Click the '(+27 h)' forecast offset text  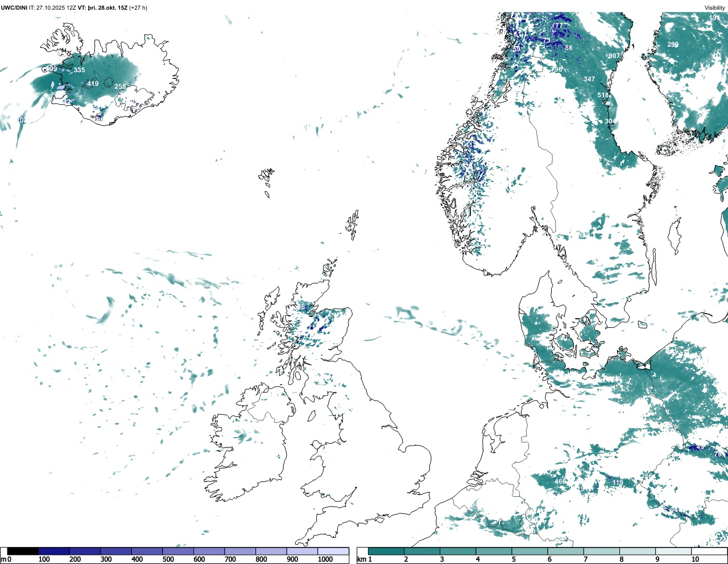click(x=139, y=8)
